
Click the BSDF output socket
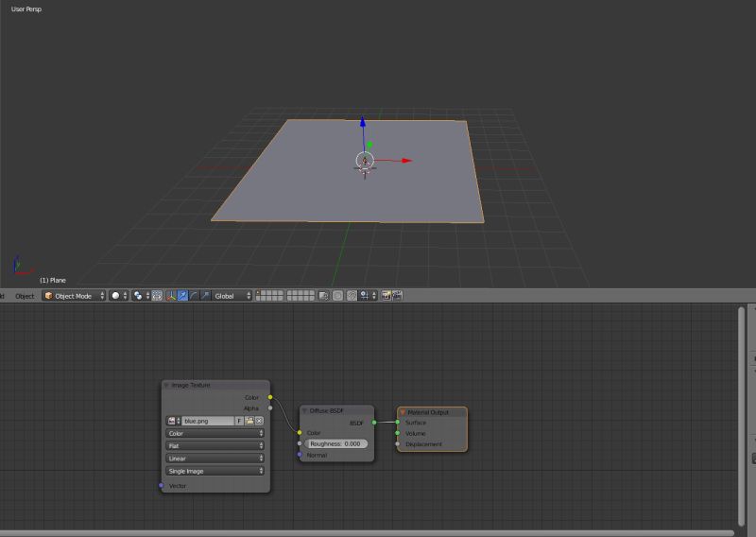click(374, 423)
